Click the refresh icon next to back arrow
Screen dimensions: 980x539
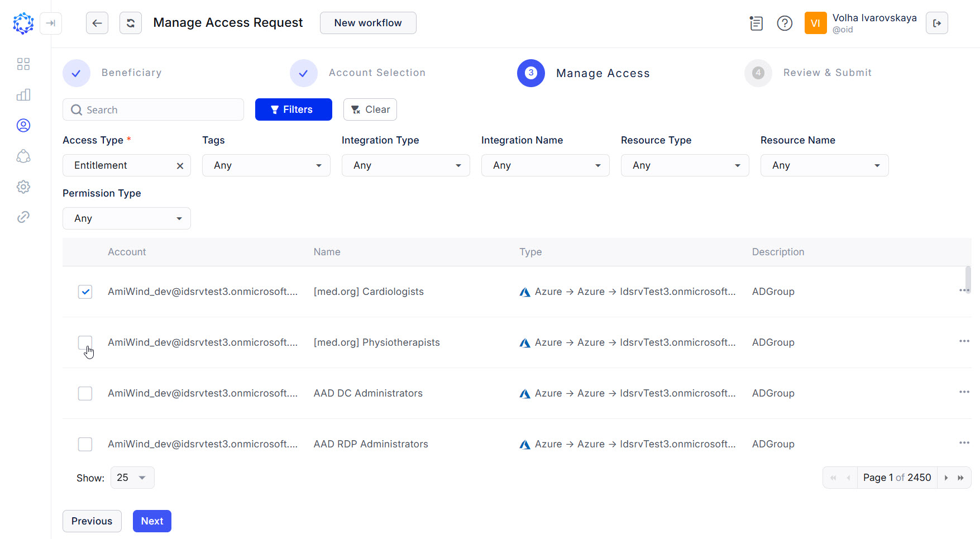tap(131, 23)
